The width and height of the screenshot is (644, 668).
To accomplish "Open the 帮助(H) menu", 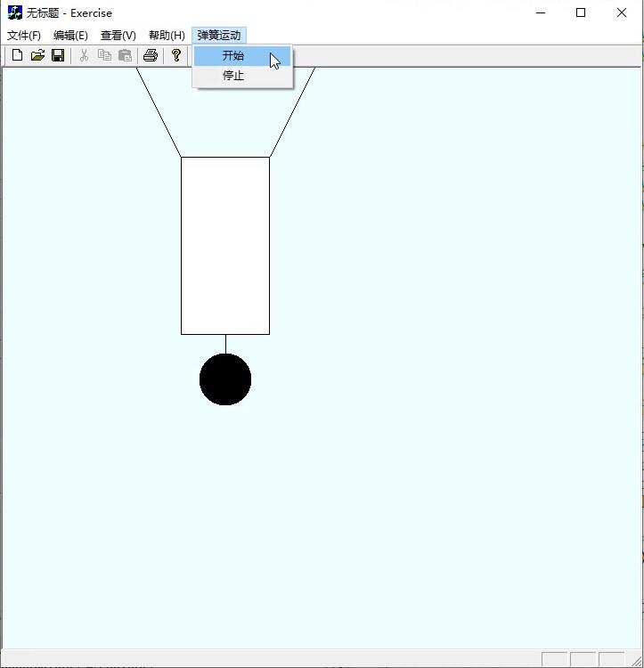I will 167,36.
